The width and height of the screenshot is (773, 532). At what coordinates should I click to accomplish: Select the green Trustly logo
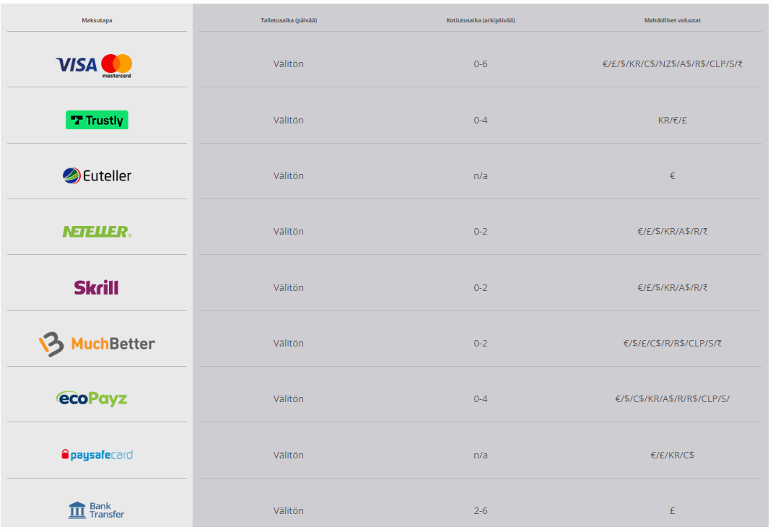[97, 120]
